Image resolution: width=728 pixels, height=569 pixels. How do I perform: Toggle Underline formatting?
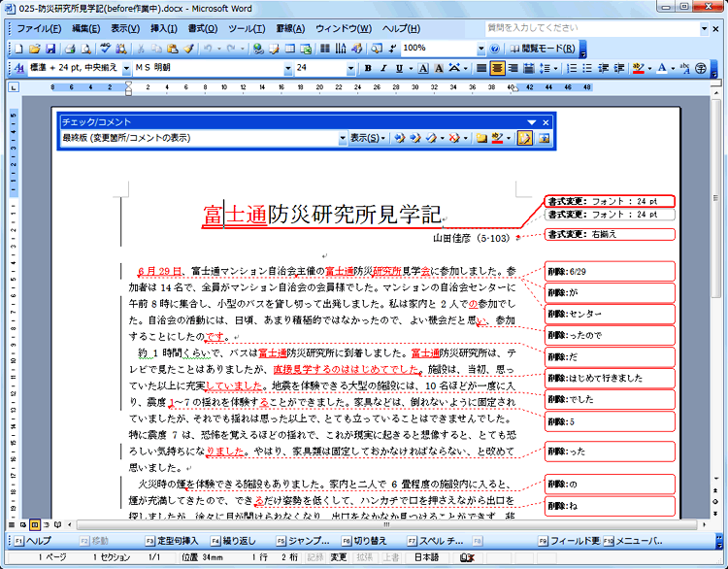(399, 69)
